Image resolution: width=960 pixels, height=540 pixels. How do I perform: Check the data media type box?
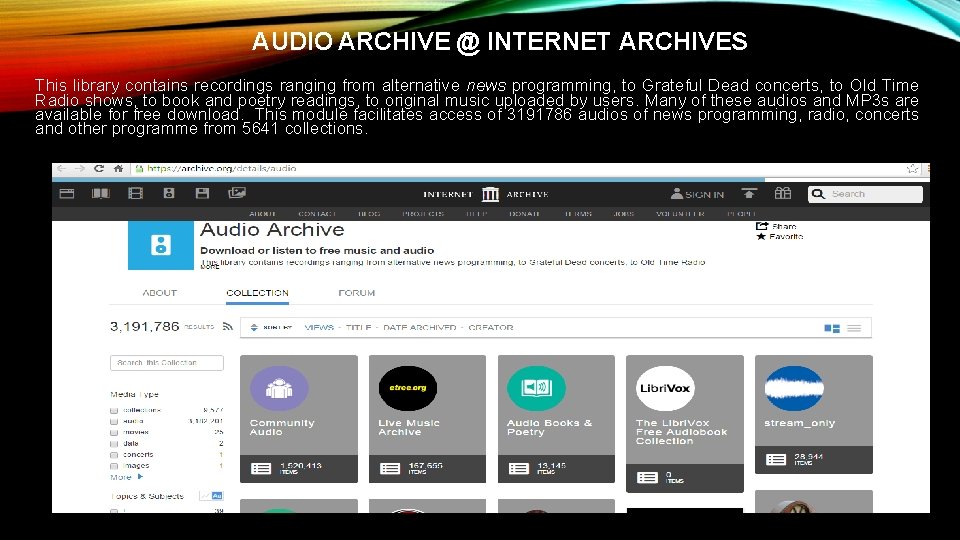click(x=114, y=443)
